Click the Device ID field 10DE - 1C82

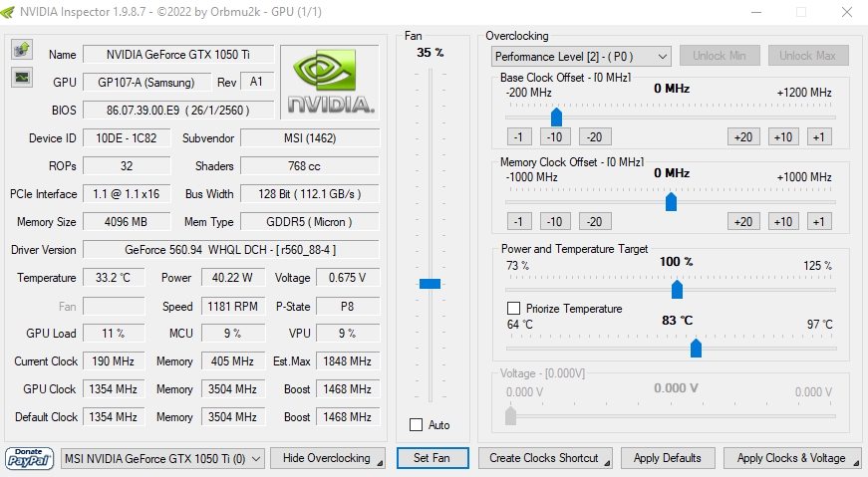pyautogui.click(x=127, y=138)
